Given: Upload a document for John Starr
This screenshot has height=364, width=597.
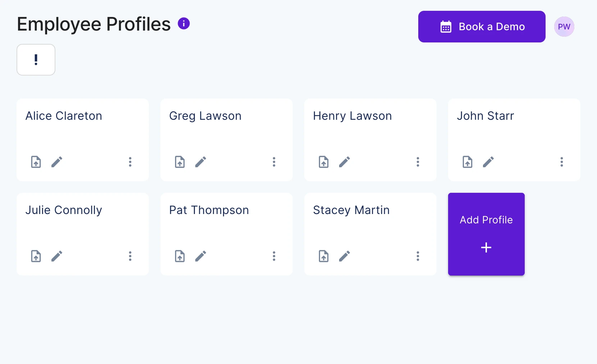Looking at the screenshot, I should point(468,162).
